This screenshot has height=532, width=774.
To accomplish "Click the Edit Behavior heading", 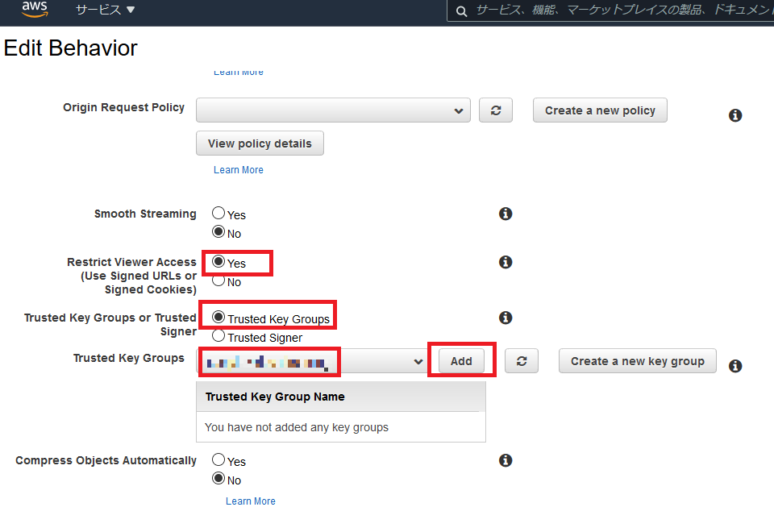I will click(x=71, y=48).
